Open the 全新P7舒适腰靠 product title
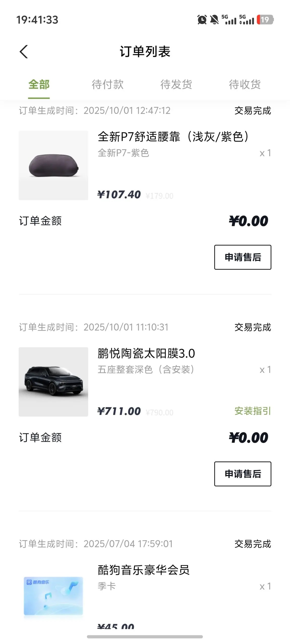This screenshot has height=644, width=290. click(173, 137)
